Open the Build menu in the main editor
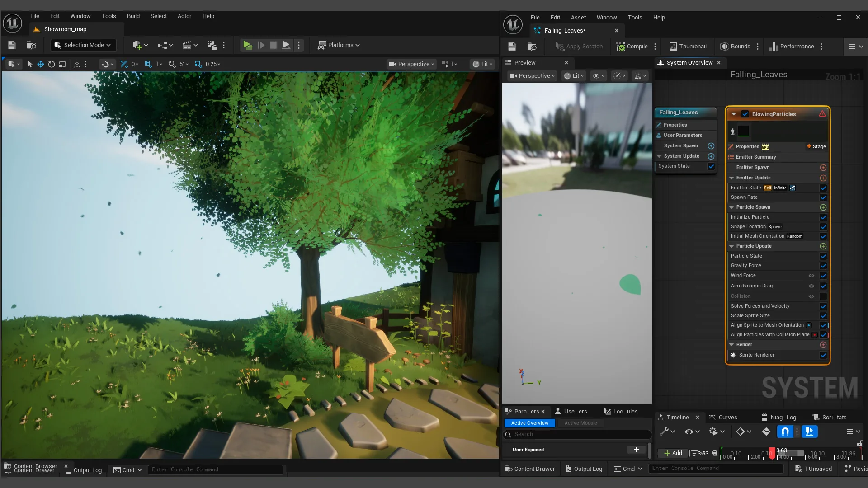Viewport: 868px width, 488px height. tap(133, 16)
